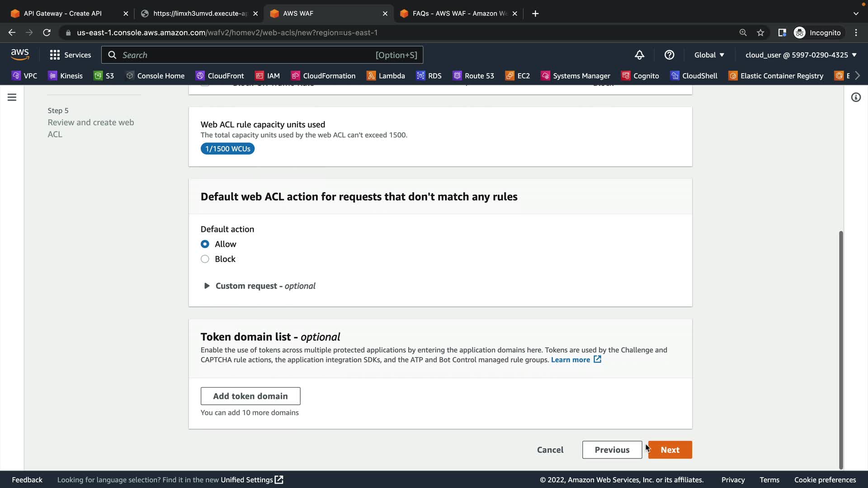Open the Route 53 shortcut

(473, 76)
